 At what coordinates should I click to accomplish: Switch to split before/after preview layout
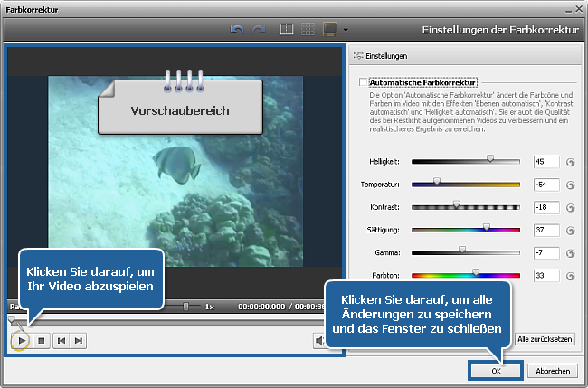click(287, 30)
